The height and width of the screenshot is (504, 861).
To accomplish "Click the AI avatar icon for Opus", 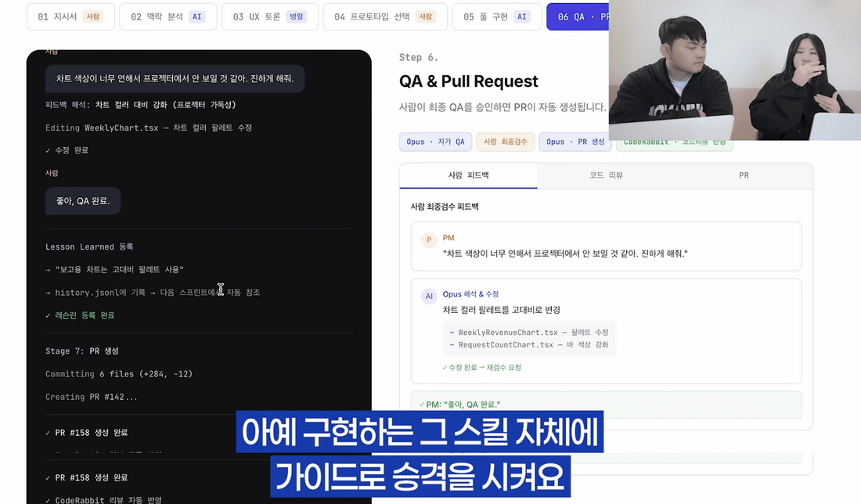I will click(x=429, y=296).
